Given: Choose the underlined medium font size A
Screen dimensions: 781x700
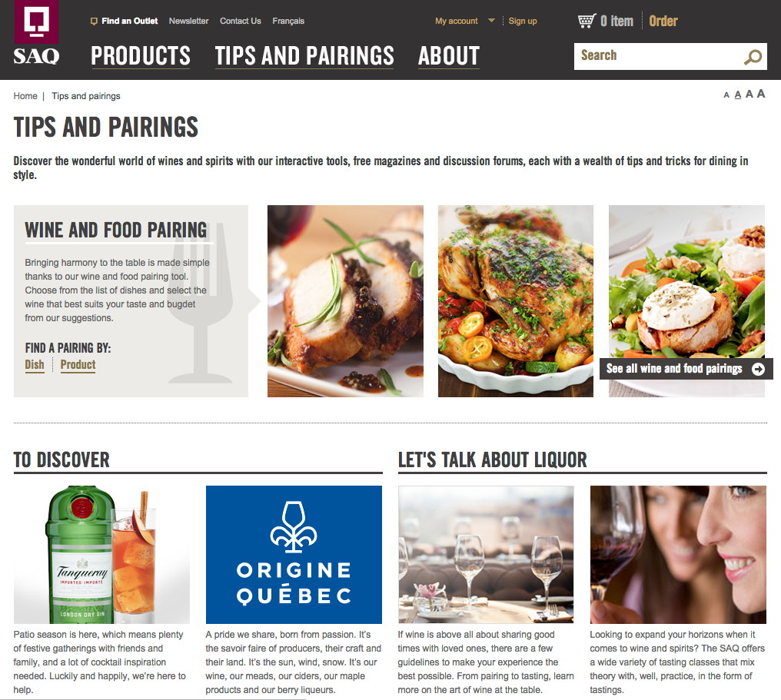Looking at the screenshot, I should [738, 95].
